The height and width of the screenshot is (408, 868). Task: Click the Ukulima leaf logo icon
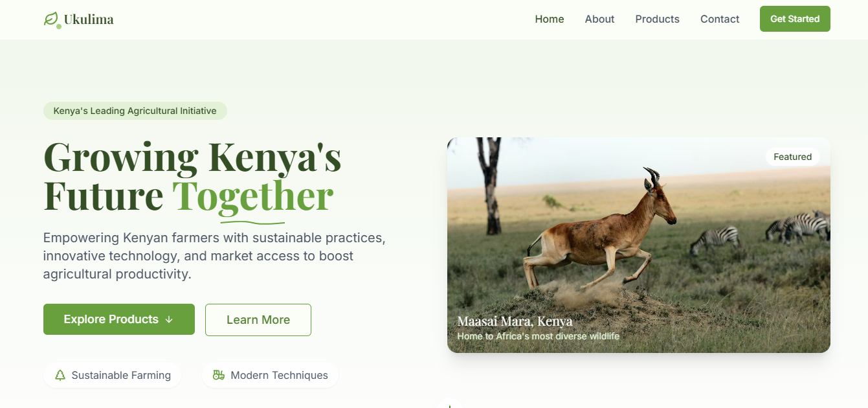(x=51, y=19)
